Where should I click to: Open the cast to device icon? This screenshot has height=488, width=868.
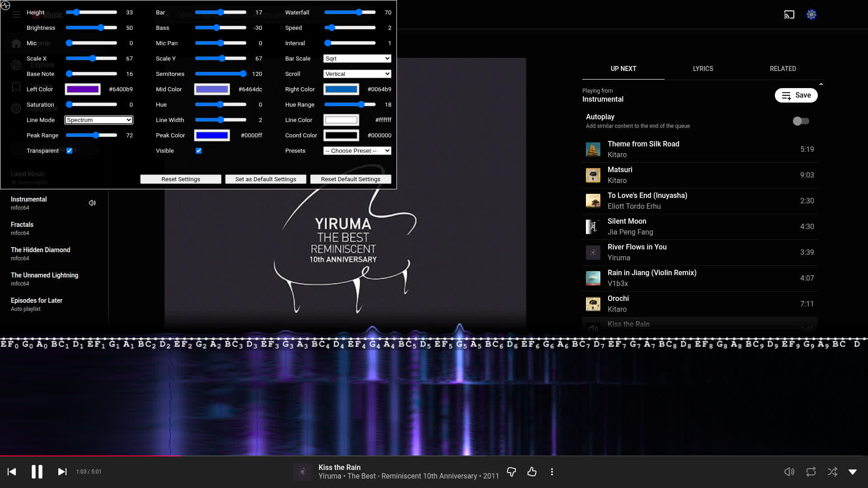[x=789, y=15]
